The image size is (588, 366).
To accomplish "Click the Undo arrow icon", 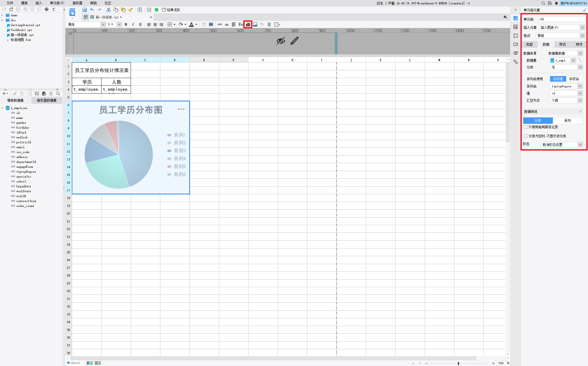I will click(92, 10).
